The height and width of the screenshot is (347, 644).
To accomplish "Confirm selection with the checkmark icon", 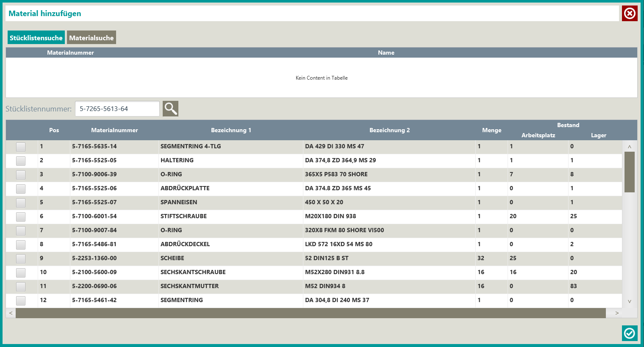I will (x=630, y=333).
